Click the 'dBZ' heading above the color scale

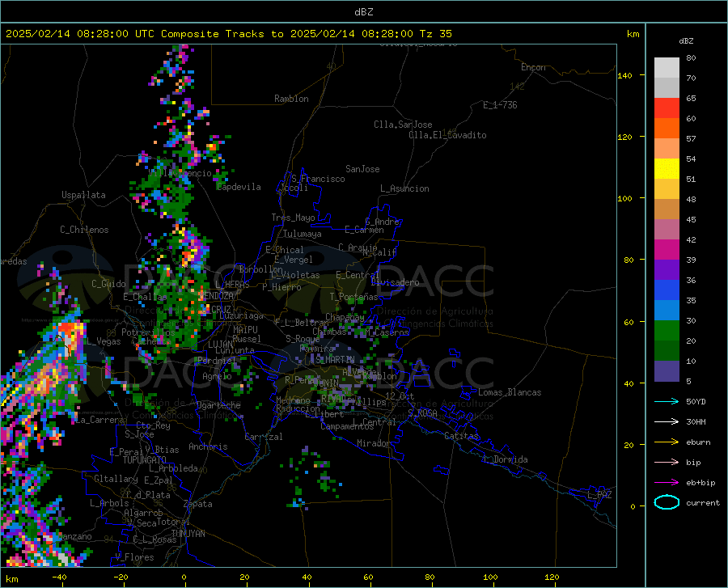[x=686, y=40]
